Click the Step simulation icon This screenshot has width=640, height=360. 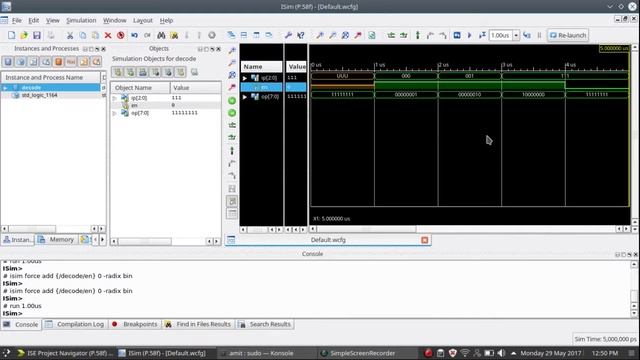click(527, 36)
